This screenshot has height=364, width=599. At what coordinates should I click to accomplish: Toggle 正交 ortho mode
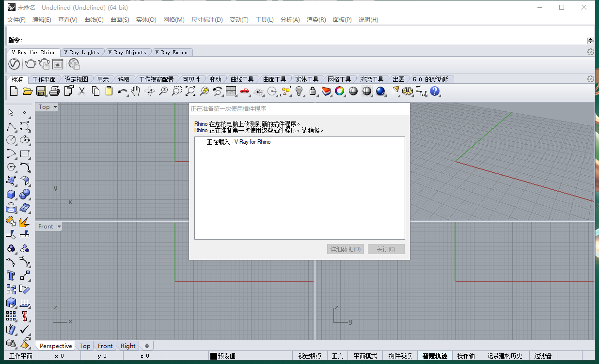[x=337, y=356]
